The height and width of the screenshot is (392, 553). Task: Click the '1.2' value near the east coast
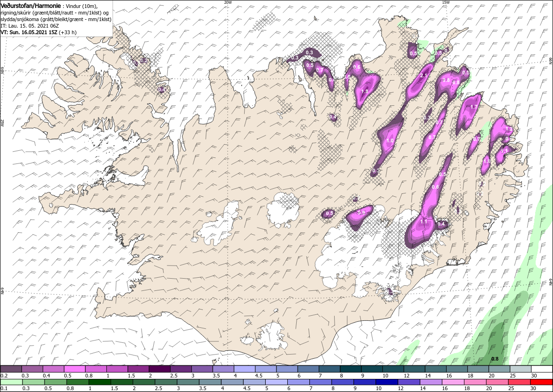click(x=509, y=129)
